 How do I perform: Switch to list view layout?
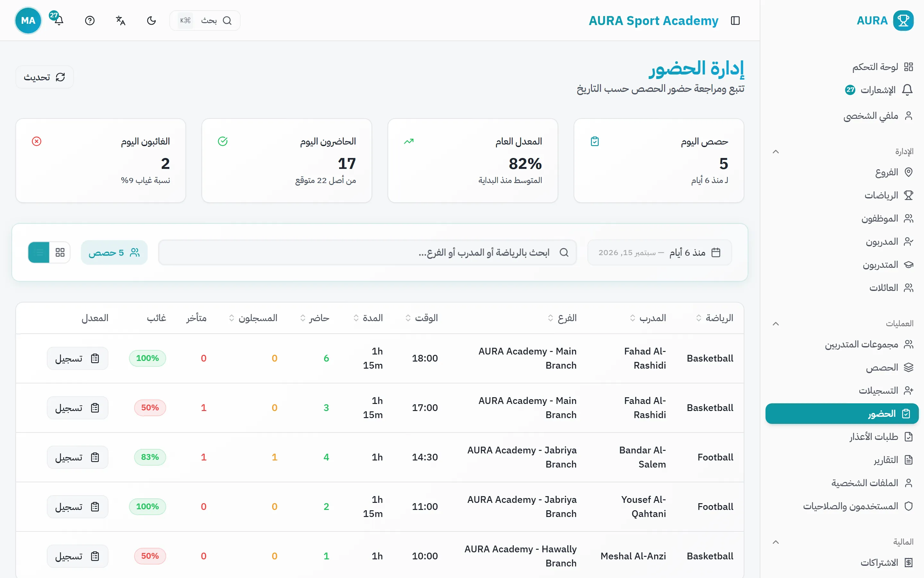pos(39,252)
